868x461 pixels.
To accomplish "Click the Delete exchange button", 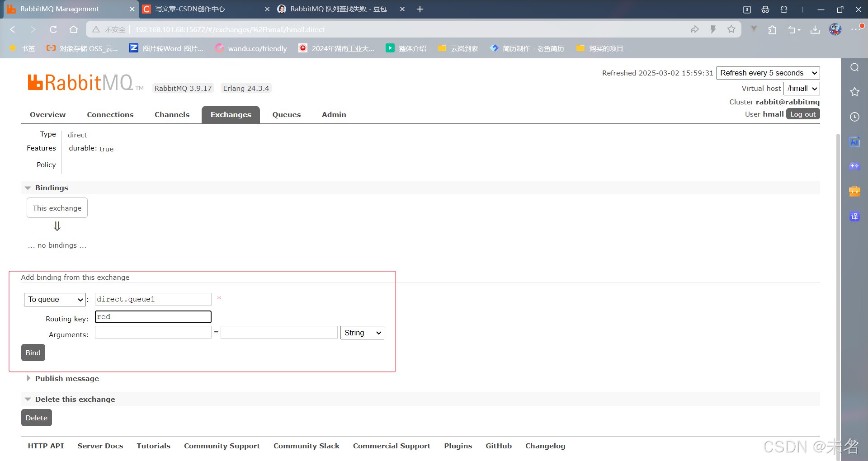I will [x=37, y=418].
